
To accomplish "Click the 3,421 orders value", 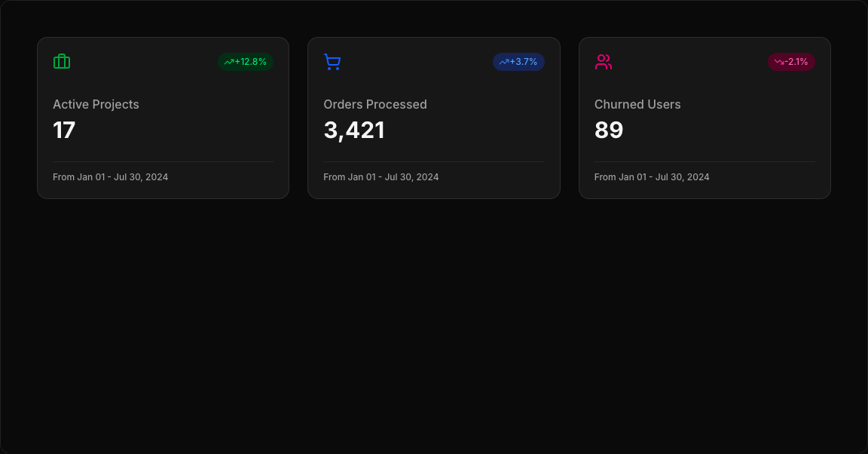I will 354,130.
